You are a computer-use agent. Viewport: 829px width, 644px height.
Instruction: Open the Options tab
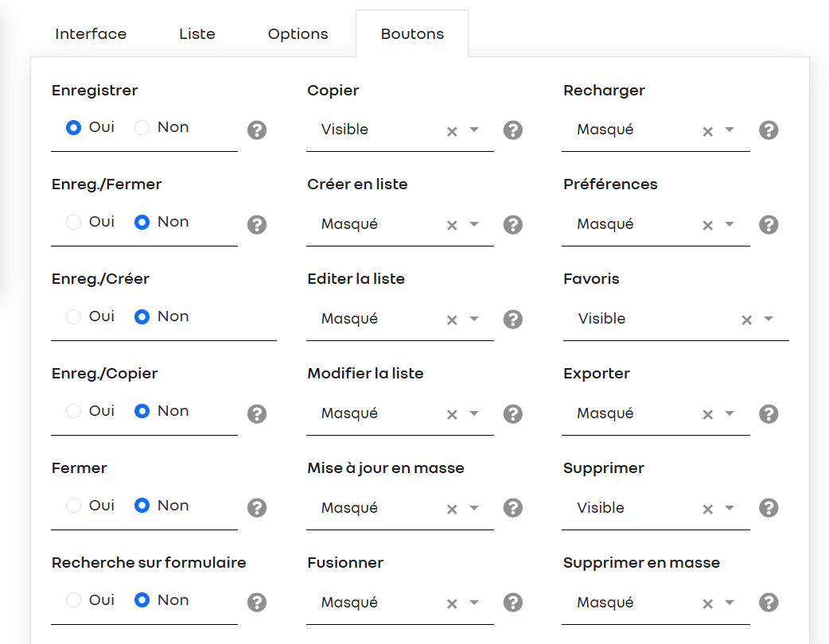(x=298, y=34)
